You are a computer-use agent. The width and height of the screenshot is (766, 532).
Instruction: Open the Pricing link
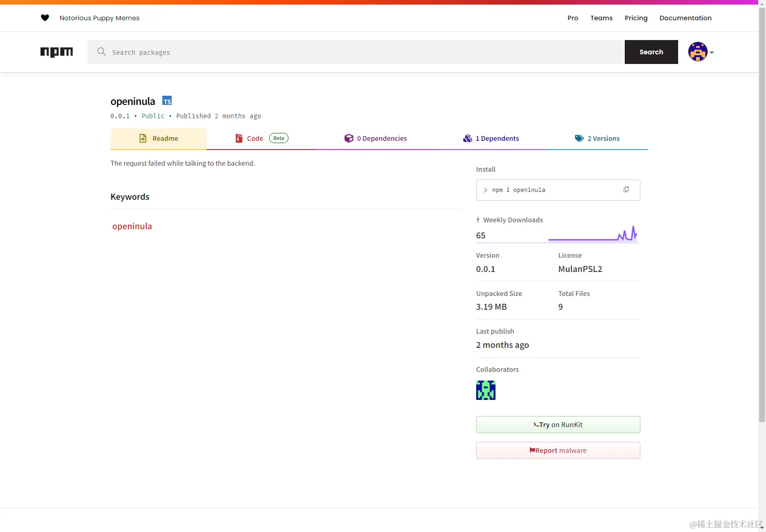636,18
